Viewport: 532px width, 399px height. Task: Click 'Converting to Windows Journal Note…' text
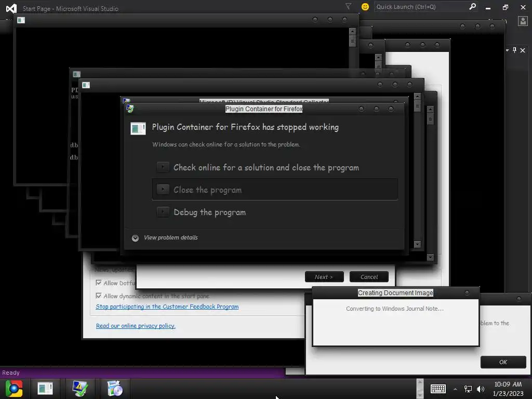395,309
